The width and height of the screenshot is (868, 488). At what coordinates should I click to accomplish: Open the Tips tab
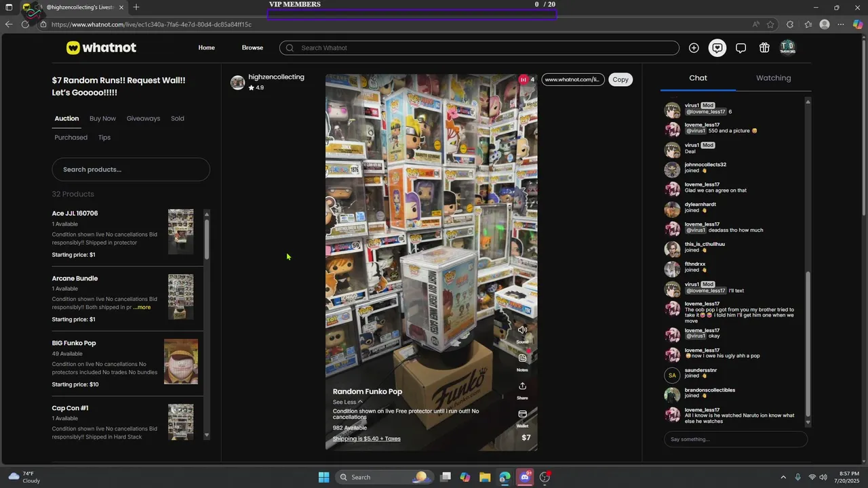click(104, 138)
